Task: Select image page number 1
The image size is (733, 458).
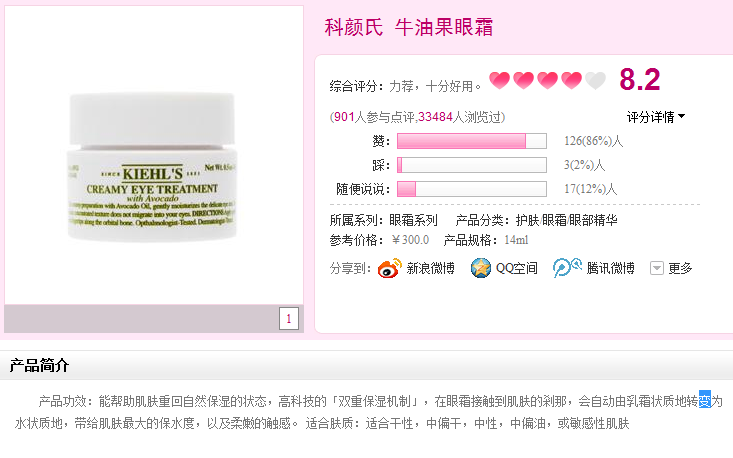Action: [289, 319]
